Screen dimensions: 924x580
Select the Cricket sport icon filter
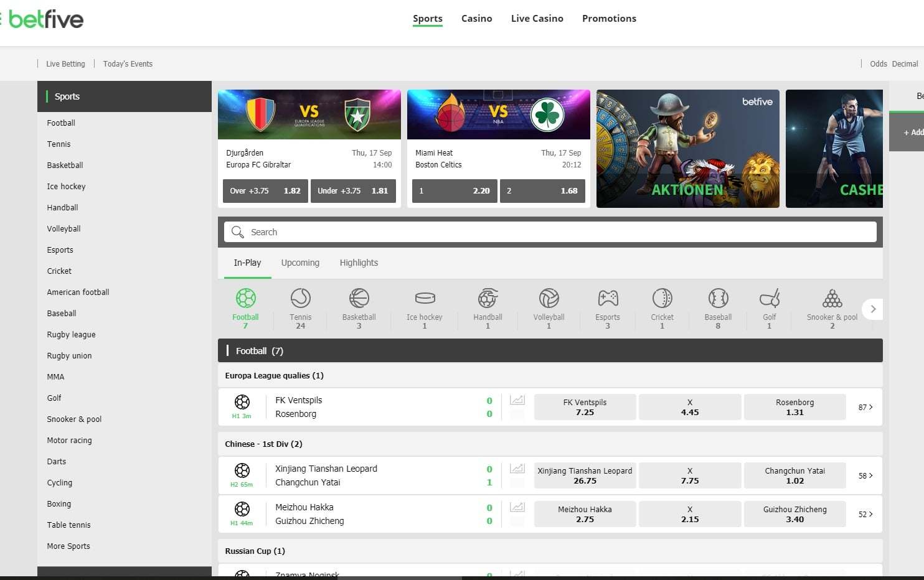(662, 298)
